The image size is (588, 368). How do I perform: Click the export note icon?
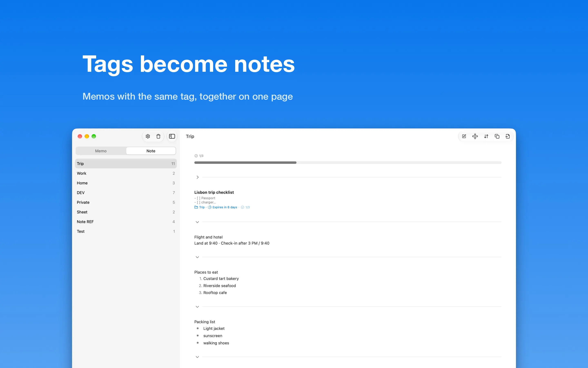point(508,136)
